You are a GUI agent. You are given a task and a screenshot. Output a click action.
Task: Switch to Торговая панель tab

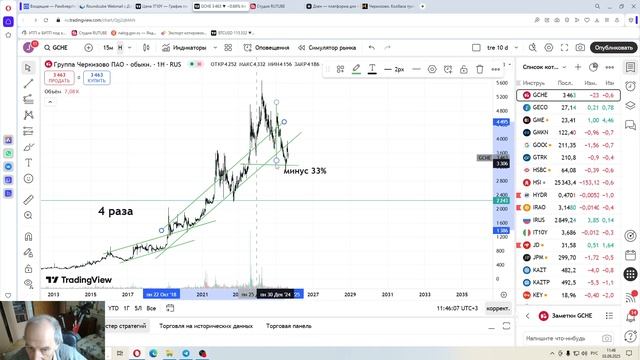[x=289, y=326]
